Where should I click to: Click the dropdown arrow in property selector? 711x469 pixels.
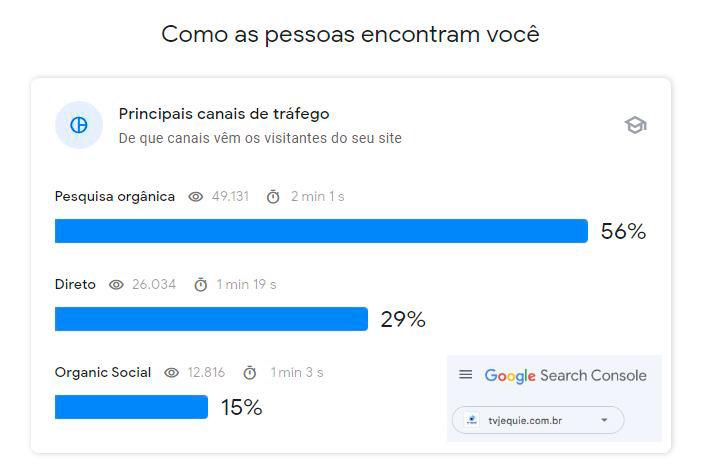(x=604, y=421)
